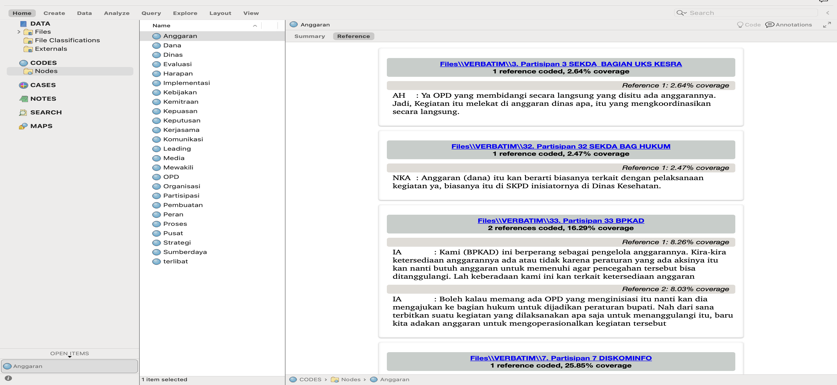Click the node icon beside Dinas
Image resolution: width=837 pixels, height=385 pixels.
(x=156, y=55)
